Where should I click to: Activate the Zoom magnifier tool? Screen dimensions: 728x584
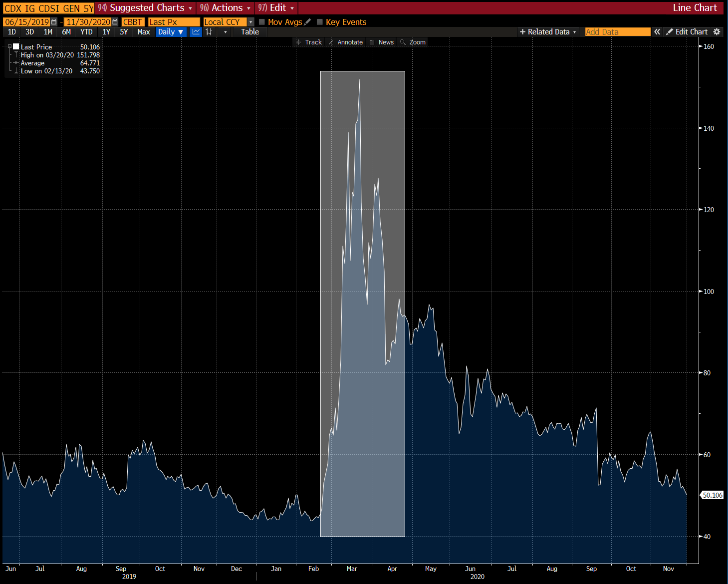(413, 42)
